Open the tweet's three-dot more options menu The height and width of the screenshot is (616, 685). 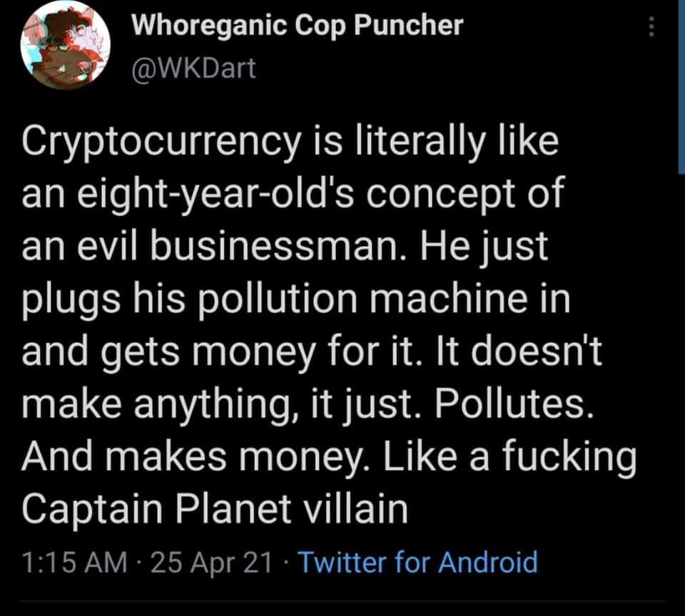point(650,26)
